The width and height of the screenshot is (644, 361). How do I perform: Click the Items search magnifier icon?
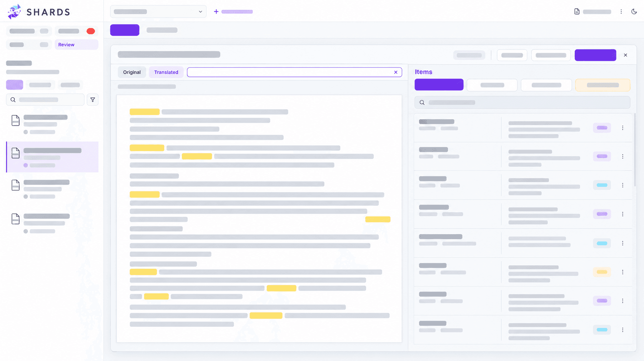(x=422, y=103)
